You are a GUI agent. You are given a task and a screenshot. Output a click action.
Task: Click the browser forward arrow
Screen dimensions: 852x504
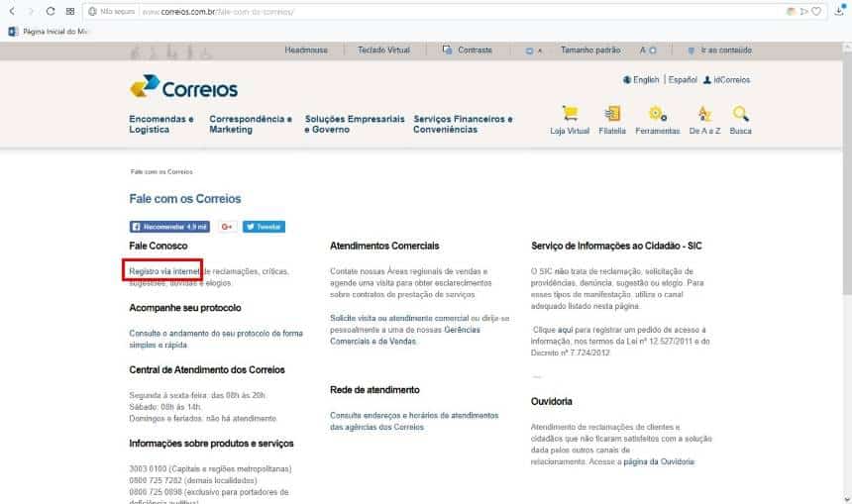[31, 12]
